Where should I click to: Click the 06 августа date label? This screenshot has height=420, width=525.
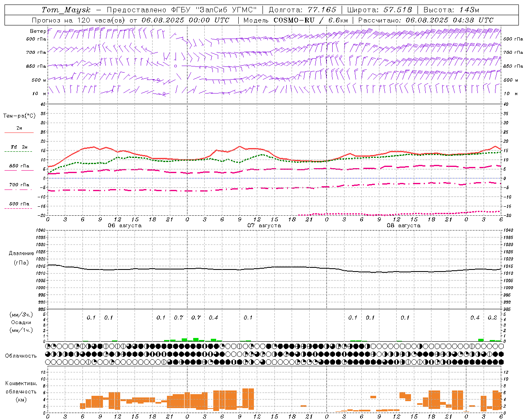click(x=124, y=225)
